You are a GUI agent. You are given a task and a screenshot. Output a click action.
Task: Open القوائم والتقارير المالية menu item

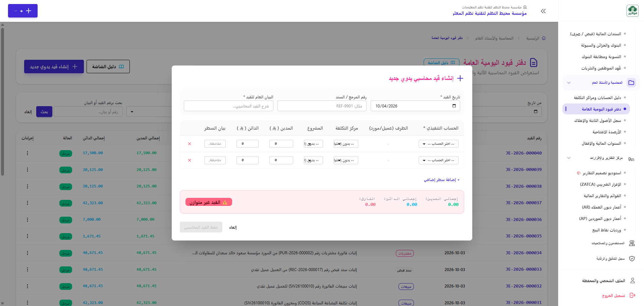click(x=602, y=196)
